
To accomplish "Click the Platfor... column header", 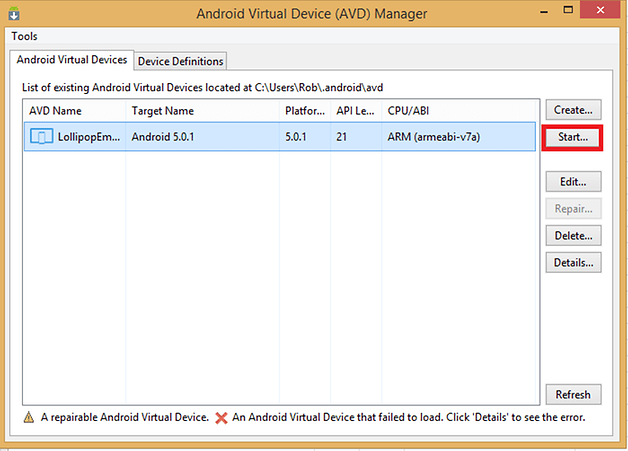I will pos(305,111).
